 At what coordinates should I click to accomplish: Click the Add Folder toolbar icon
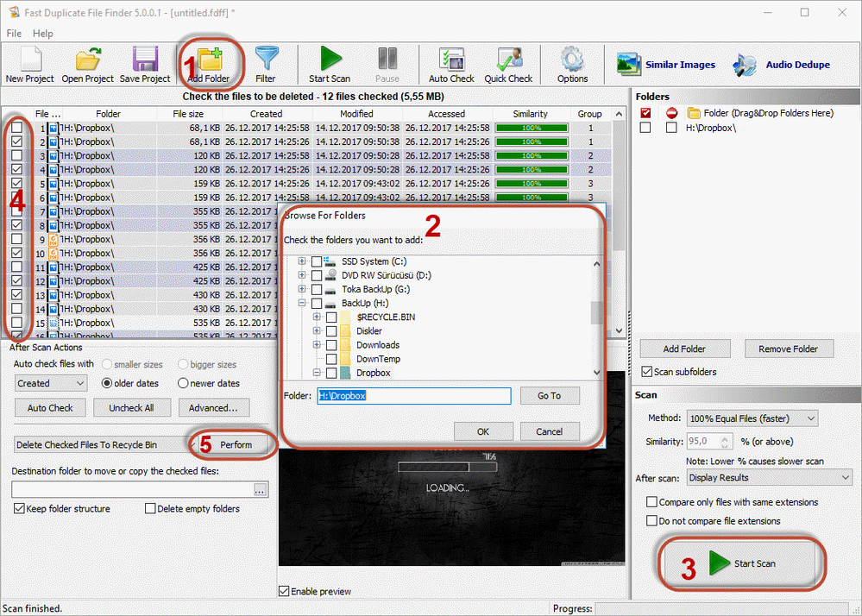pos(210,60)
